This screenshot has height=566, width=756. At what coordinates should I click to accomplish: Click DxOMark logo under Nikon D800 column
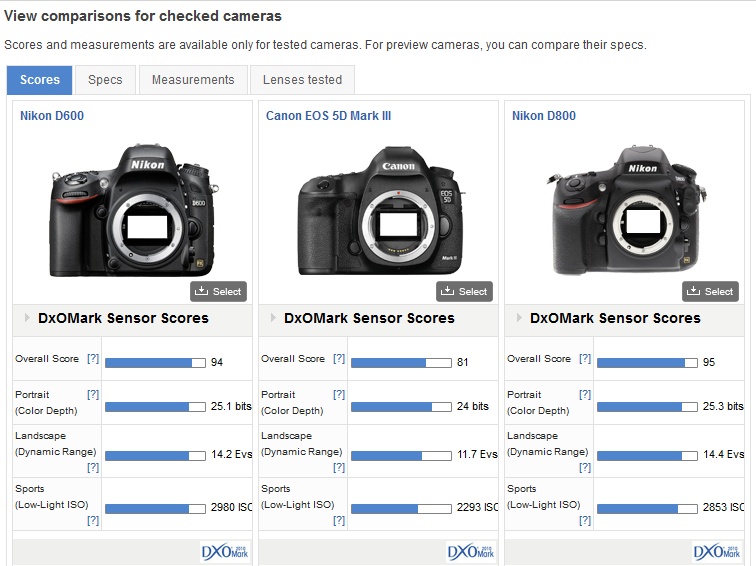pyautogui.click(x=716, y=552)
